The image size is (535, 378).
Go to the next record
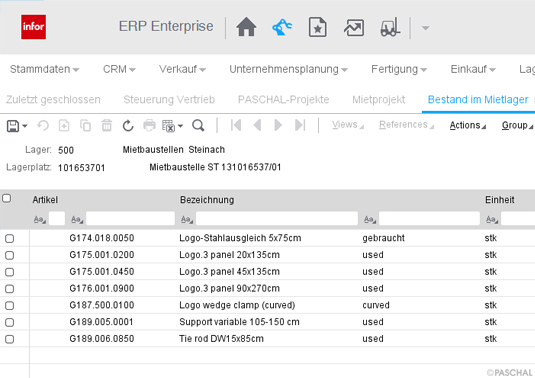click(x=278, y=125)
